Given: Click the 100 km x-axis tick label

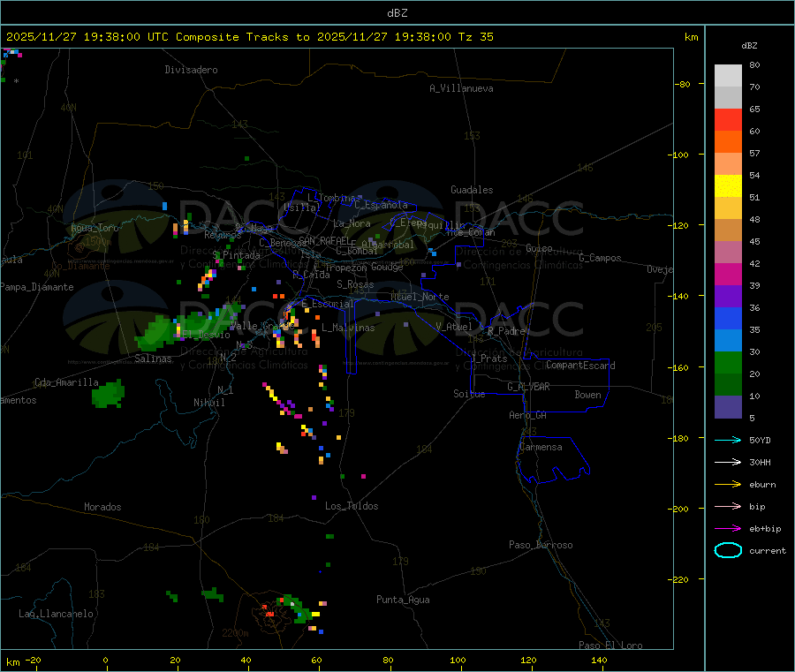Looking at the screenshot, I should click(458, 660).
